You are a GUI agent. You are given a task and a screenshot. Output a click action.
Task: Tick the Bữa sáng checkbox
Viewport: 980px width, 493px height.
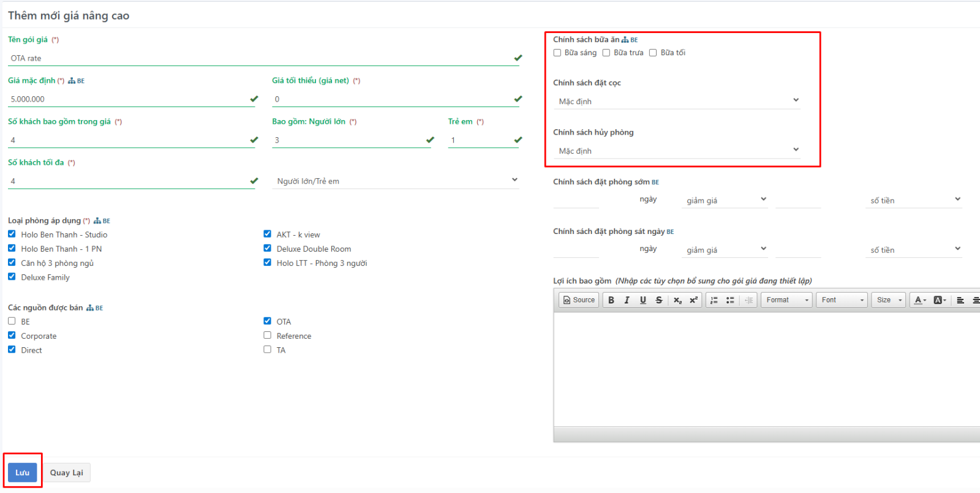pos(557,53)
